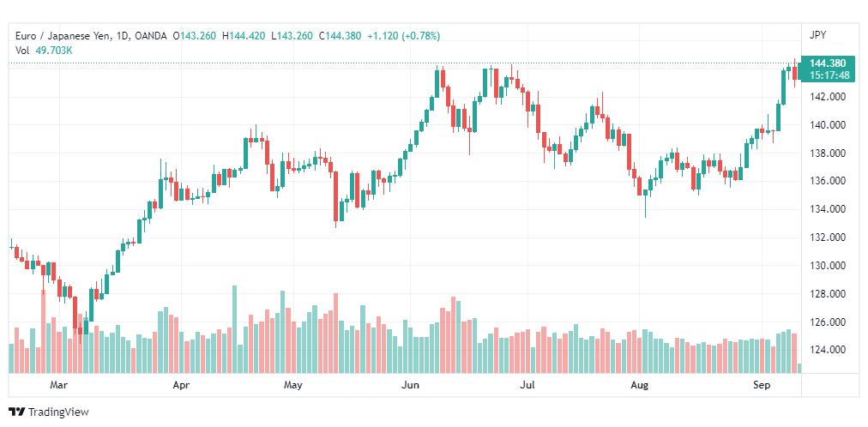Click the JPY currency label
This screenshot has height=427, width=868.
[817, 35]
